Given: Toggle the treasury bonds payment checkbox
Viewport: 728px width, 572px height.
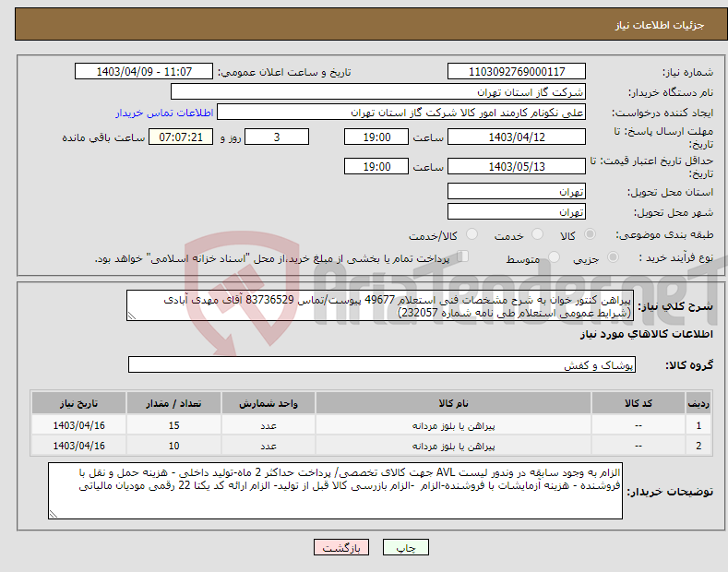Looking at the screenshot, I should [x=463, y=256].
